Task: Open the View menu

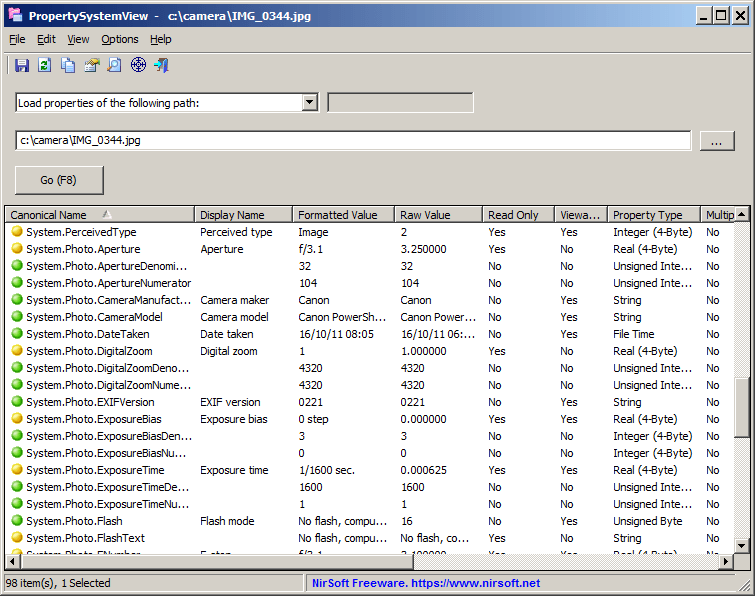Action: (78, 39)
